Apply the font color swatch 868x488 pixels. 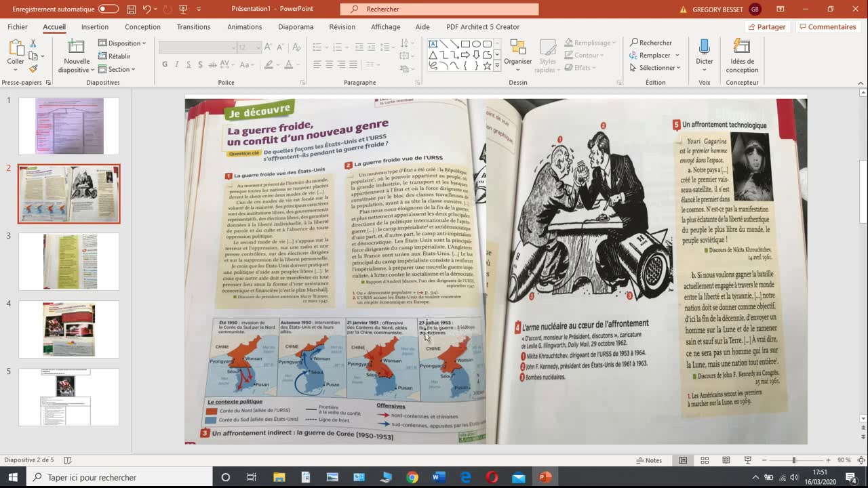tap(288, 65)
